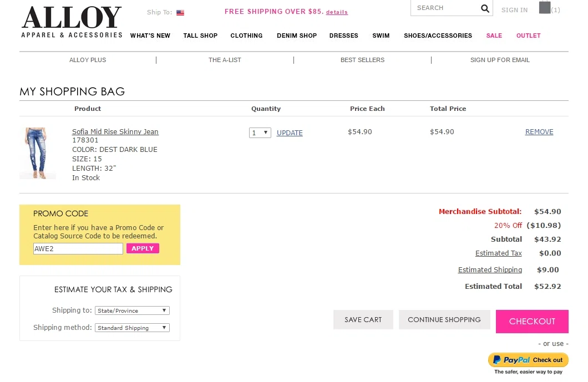Image resolution: width=588 pixels, height=382 pixels.
Task: Click APPLY promo code button
Action: pos(143,248)
